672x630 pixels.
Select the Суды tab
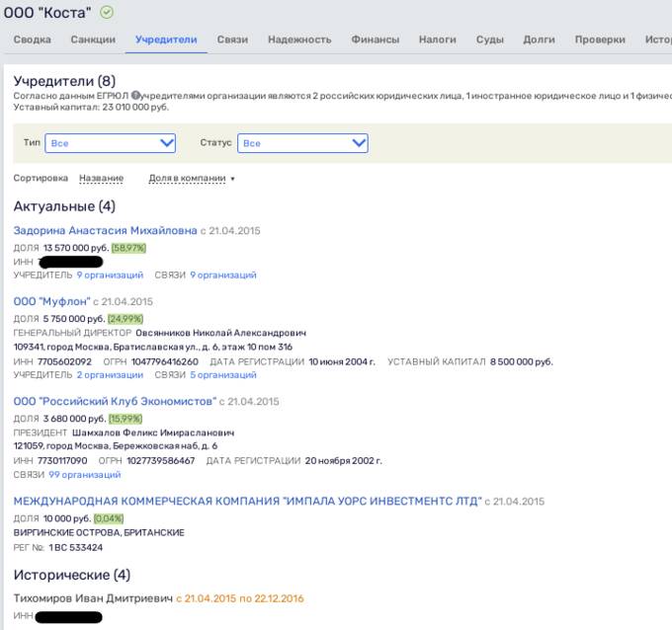pyautogui.click(x=490, y=39)
